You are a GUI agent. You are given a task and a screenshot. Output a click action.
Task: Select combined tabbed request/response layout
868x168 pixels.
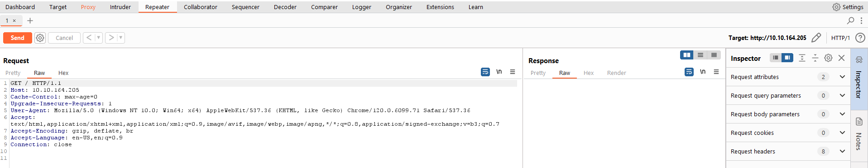(714, 55)
